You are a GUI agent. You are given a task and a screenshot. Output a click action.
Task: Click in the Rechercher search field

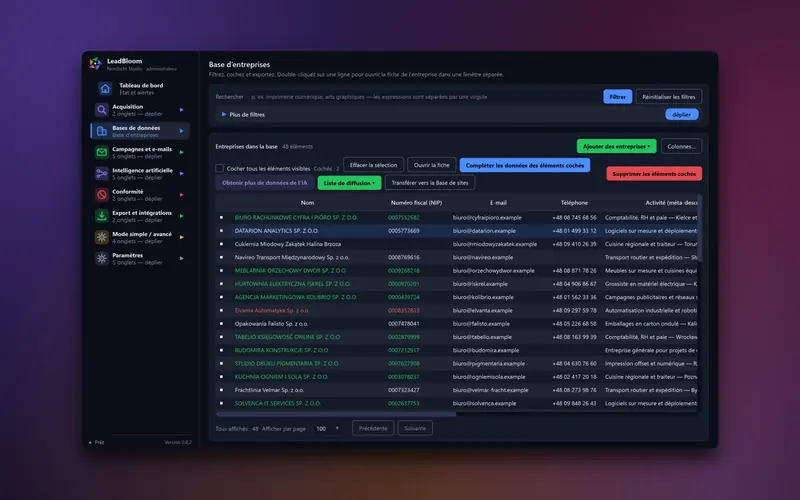click(423, 96)
